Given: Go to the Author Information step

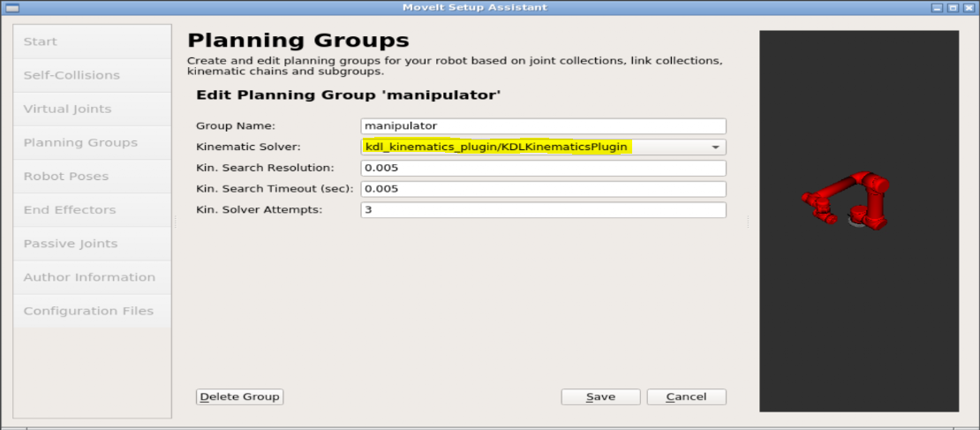Looking at the screenshot, I should (x=92, y=277).
